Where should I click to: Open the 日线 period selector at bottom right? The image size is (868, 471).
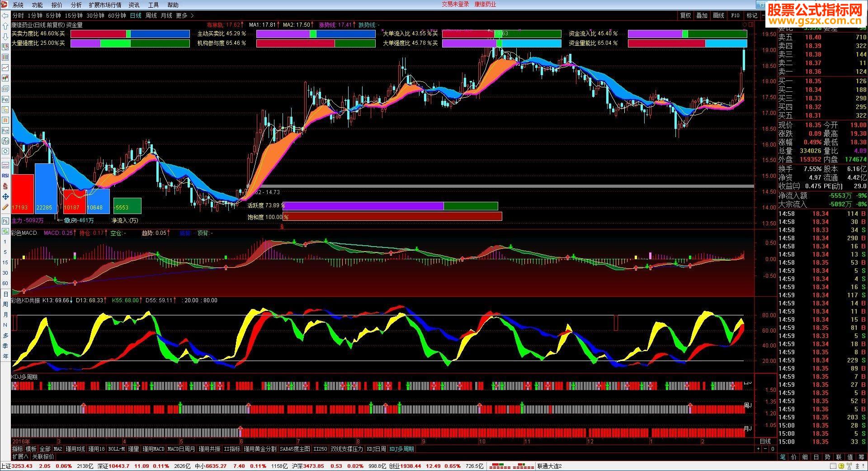pyautogui.click(x=765, y=441)
